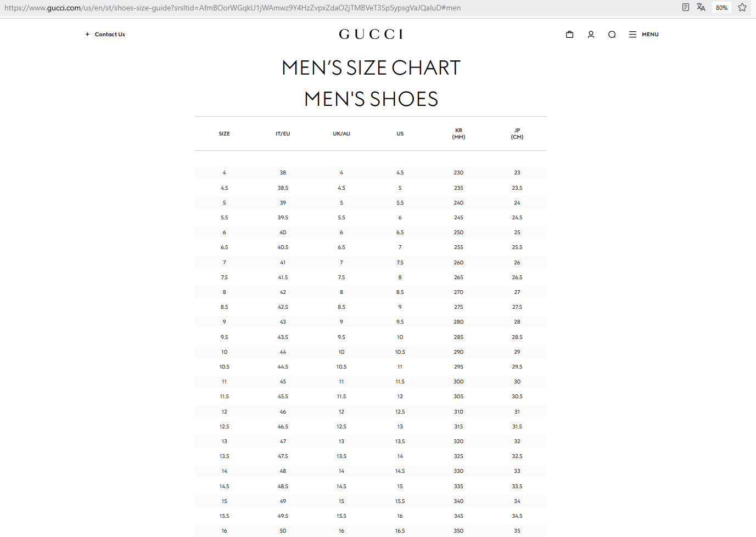Click the plus icon beside Contact Us
The image size is (756, 537).
pyautogui.click(x=87, y=34)
